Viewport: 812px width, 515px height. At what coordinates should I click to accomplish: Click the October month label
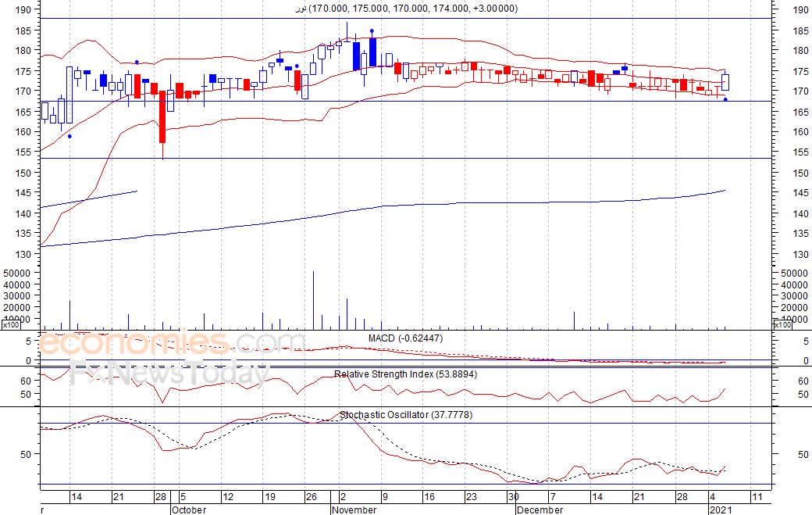(x=189, y=510)
